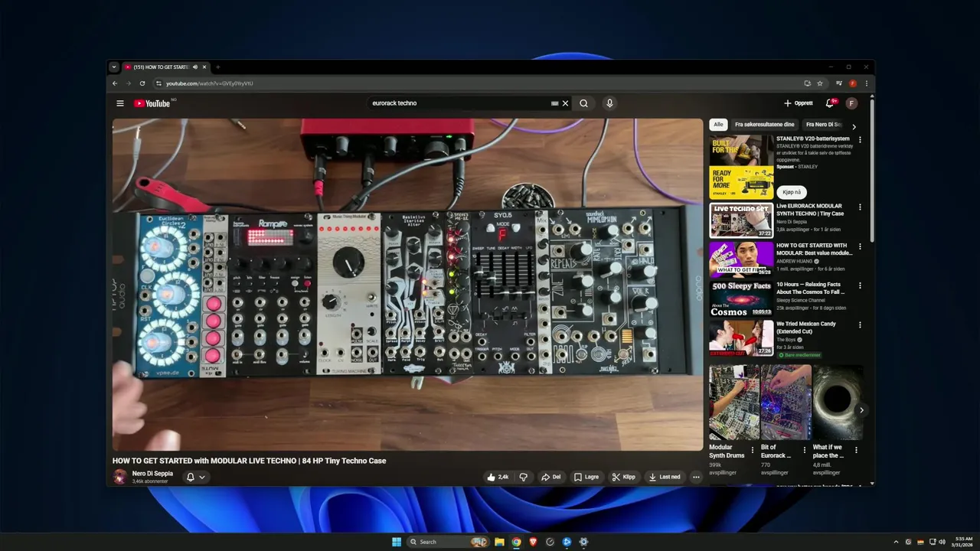Run the search with magnifier button
The width and height of the screenshot is (980, 551).
(583, 103)
